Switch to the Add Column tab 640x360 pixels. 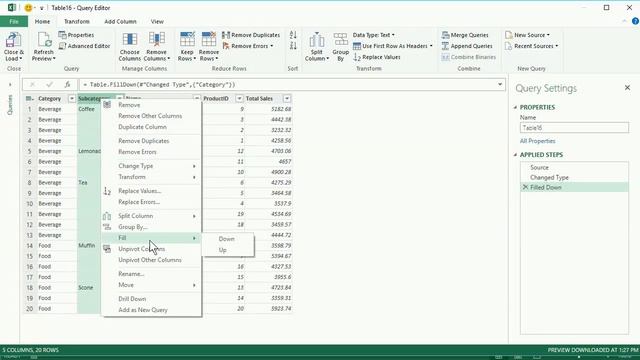click(x=120, y=22)
